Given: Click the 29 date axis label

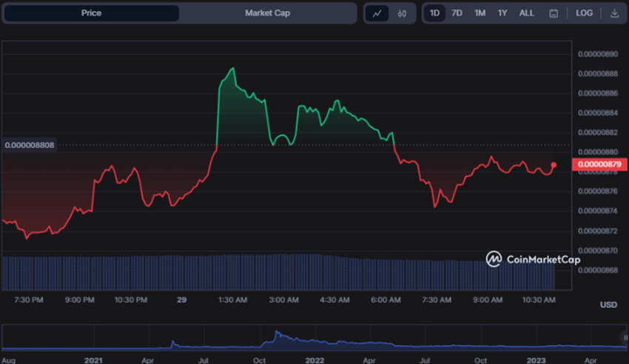Looking at the screenshot, I should tap(182, 300).
